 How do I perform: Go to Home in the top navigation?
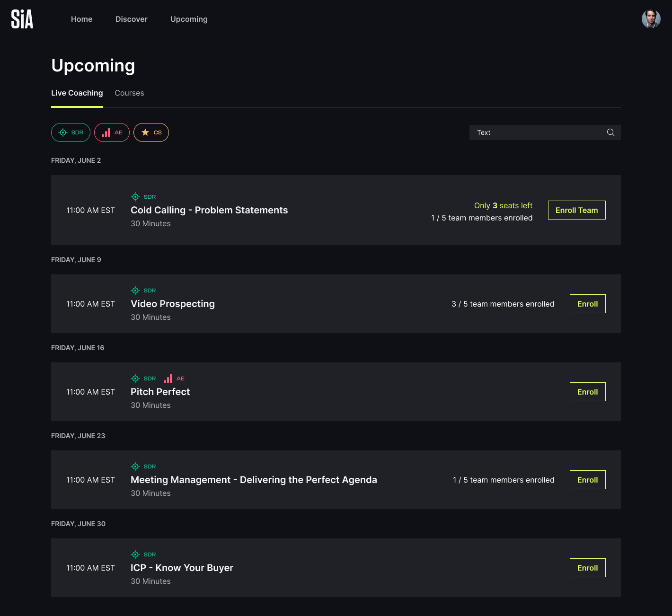coord(82,19)
